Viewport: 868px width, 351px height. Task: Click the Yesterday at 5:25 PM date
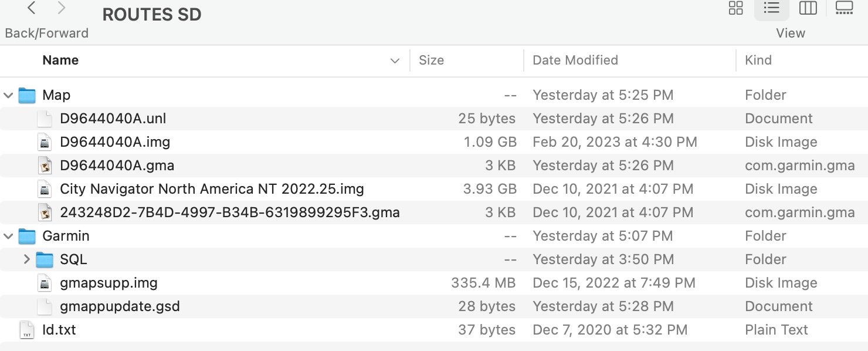click(603, 95)
